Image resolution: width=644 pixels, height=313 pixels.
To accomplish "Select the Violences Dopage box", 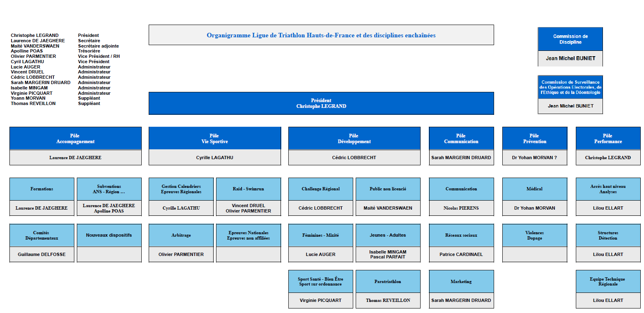I will [534, 235].
